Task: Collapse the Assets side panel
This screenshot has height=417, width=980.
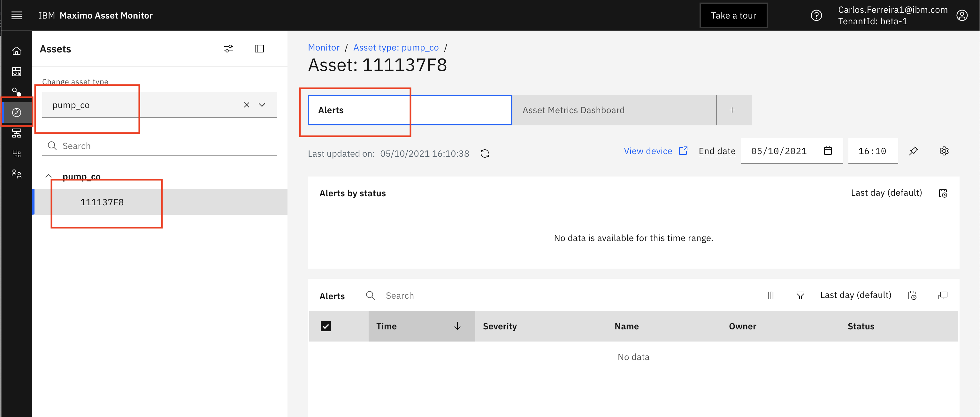Action: pos(259,49)
